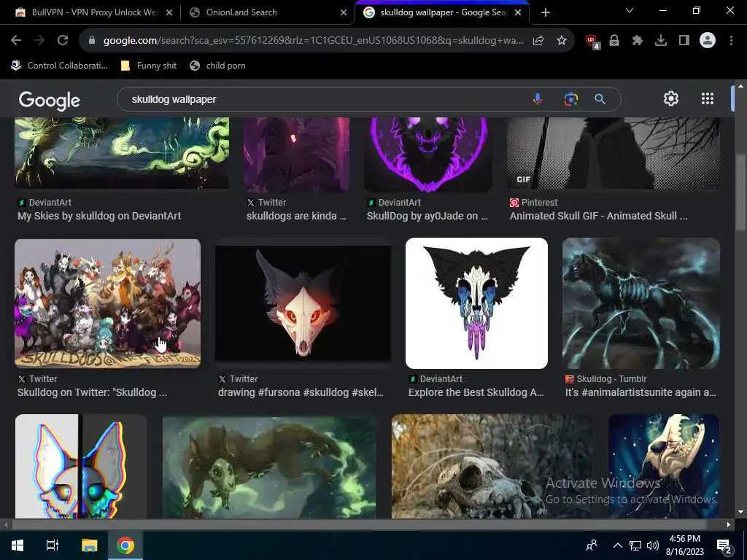The width and height of the screenshot is (747, 560).
Task: Open the real animal skull photo thumbnail
Action: click(x=492, y=466)
